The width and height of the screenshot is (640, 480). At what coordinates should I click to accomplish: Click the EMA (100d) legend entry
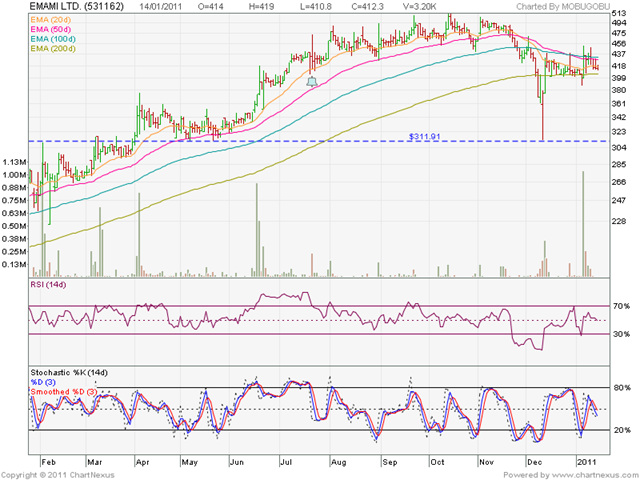coord(53,39)
